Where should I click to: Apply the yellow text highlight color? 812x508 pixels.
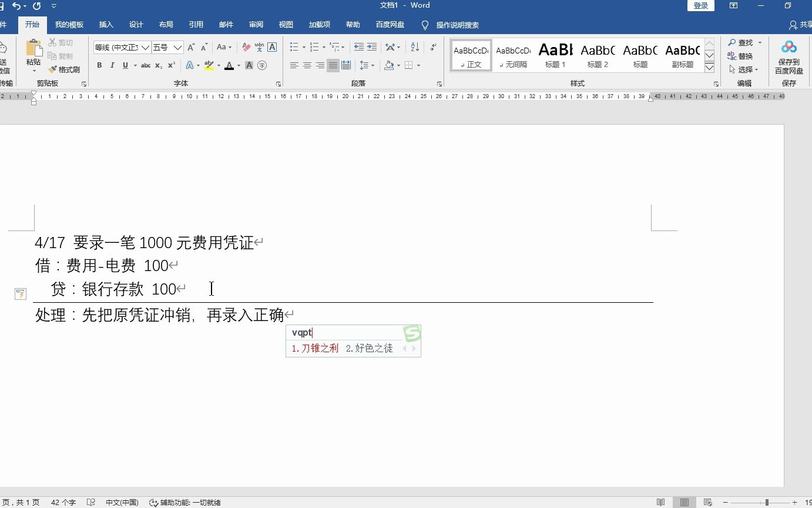[209, 65]
